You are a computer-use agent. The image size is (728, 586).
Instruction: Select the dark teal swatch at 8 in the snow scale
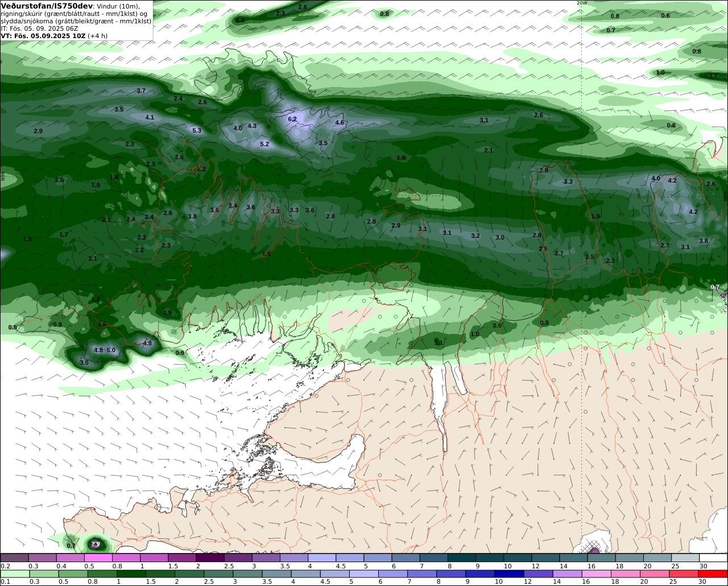(x=461, y=558)
